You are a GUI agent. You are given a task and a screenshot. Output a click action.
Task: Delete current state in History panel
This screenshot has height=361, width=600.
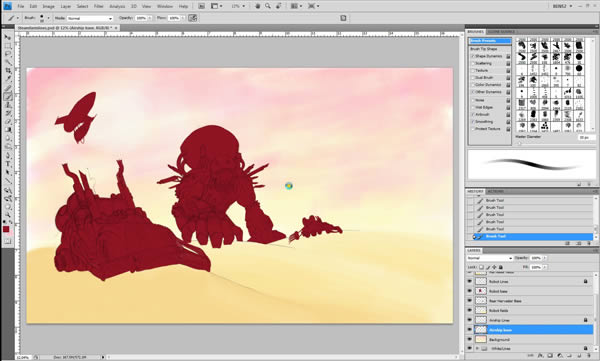(589, 243)
